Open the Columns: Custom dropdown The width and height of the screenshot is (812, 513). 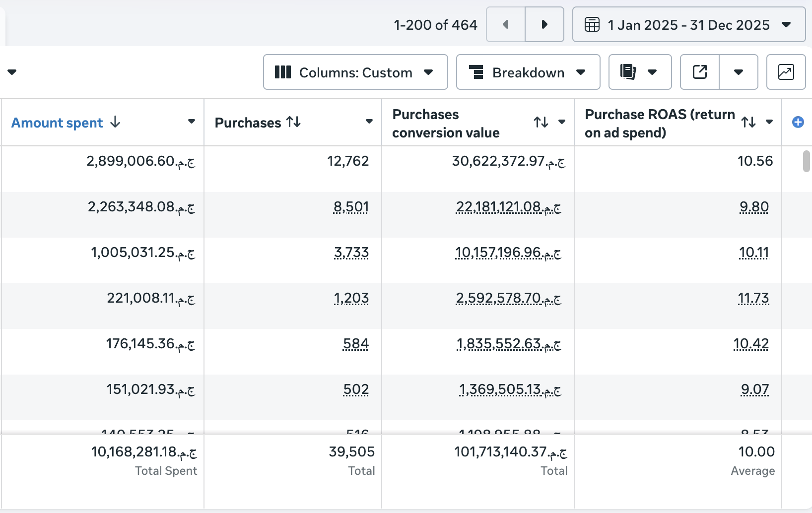click(355, 72)
